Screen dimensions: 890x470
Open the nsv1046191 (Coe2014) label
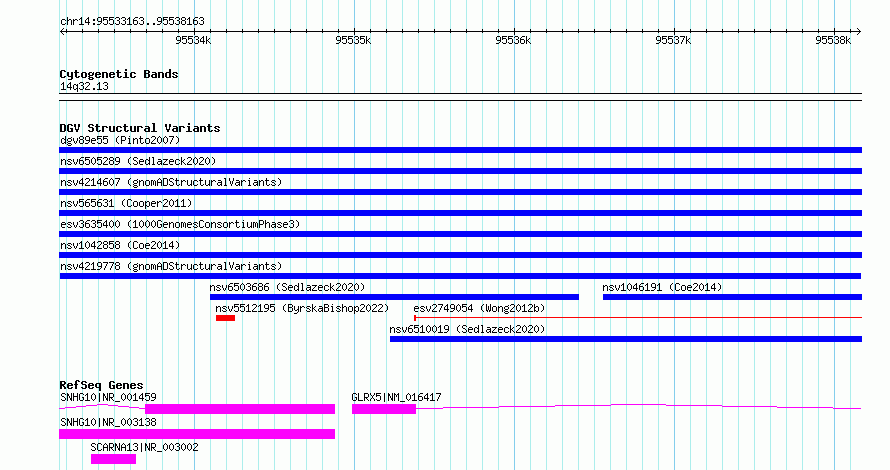(x=662, y=287)
